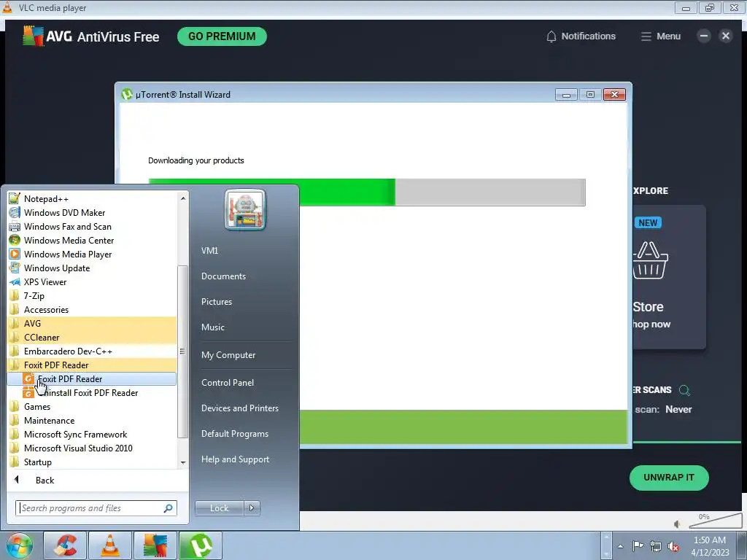The width and height of the screenshot is (747, 560).
Task: Open Music from the Start menu
Action: pyautogui.click(x=212, y=327)
